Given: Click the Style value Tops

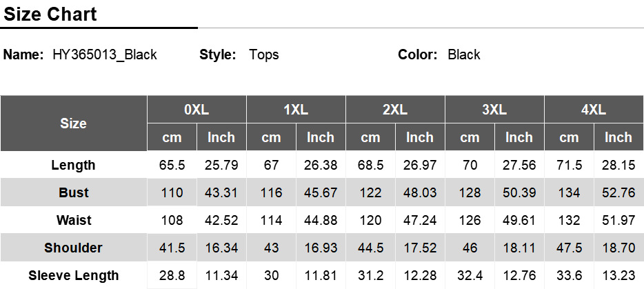Looking at the screenshot, I should pos(263,54).
